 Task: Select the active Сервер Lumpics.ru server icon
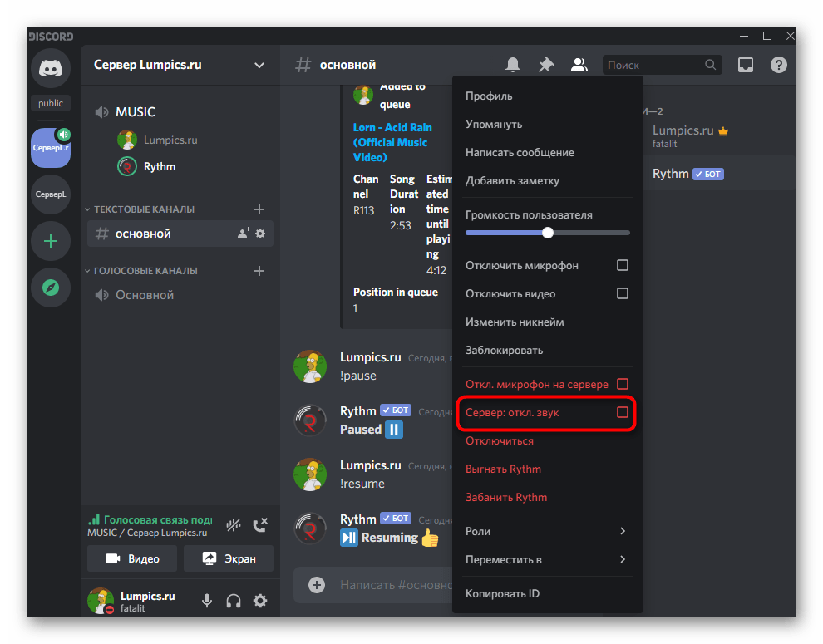coord(51,148)
